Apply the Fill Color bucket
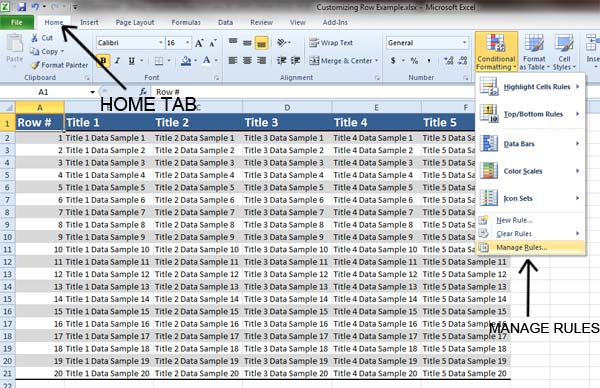Viewport: 600px width, 388px height. [x=186, y=60]
